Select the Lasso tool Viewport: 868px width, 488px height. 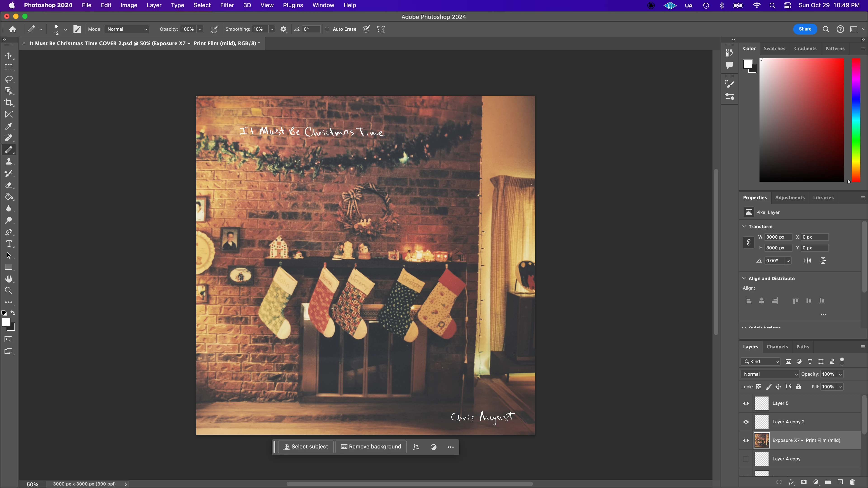click(x=9, y=79)
